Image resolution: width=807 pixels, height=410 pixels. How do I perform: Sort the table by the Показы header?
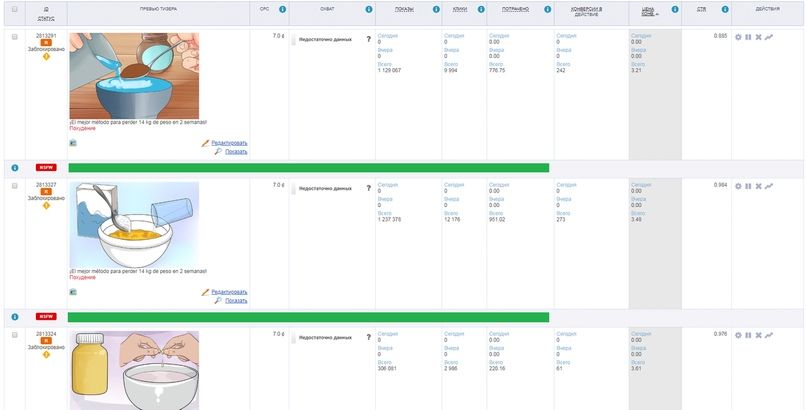click(x=405, y=9)
